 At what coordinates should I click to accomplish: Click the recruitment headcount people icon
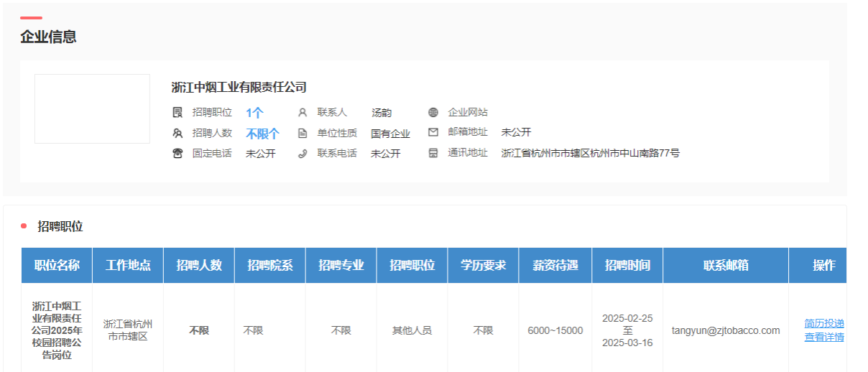[x=177, y=133]
